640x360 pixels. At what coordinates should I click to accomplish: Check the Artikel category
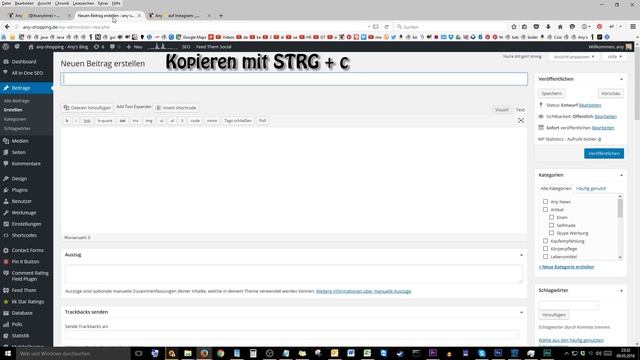[x=545, y=209]
